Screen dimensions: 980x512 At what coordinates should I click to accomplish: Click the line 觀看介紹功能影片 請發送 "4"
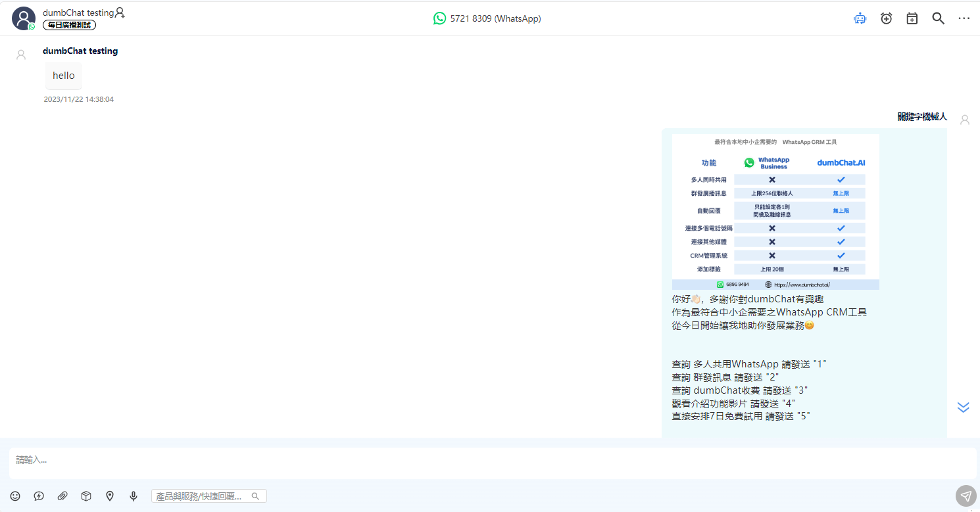click(734, 404)
